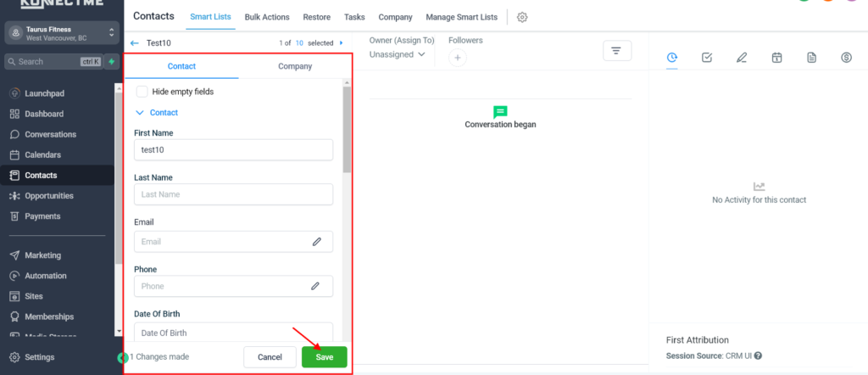Open the Payments dollar icon tab
The height and width of the screenshot is (375, 868).
(x=846, y=58)
